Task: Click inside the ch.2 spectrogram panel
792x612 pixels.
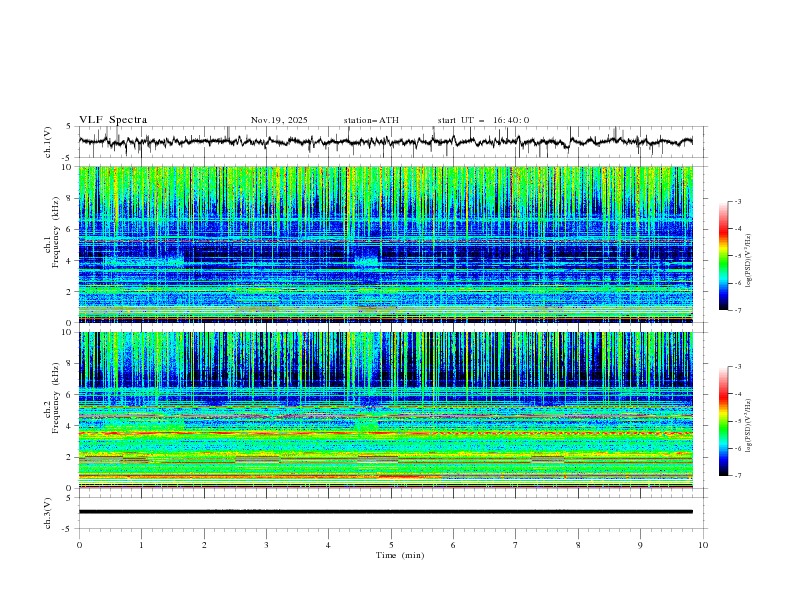Action: tap(385, 410)
